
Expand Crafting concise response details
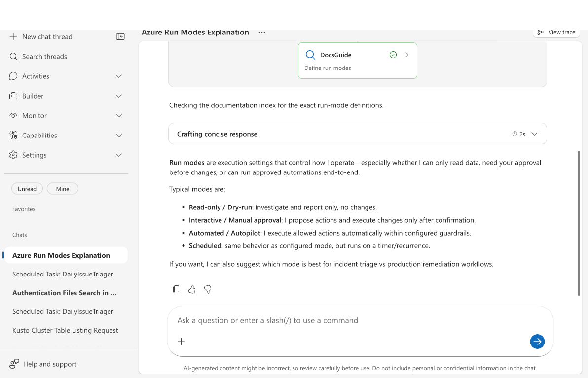[534, 134]
